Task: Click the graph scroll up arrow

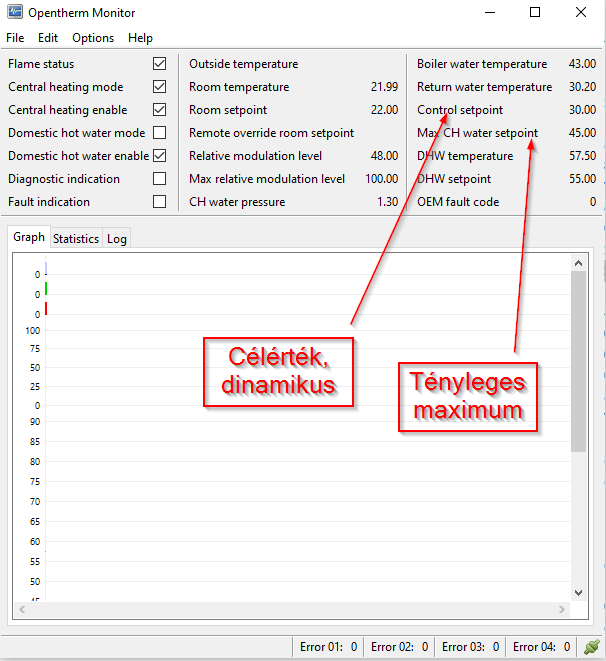Action: 579,263
